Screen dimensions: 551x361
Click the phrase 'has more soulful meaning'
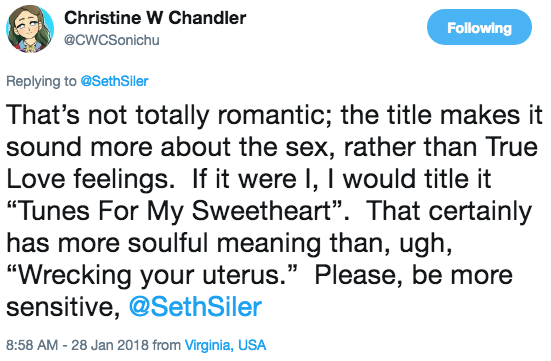[x=164, y=243]
